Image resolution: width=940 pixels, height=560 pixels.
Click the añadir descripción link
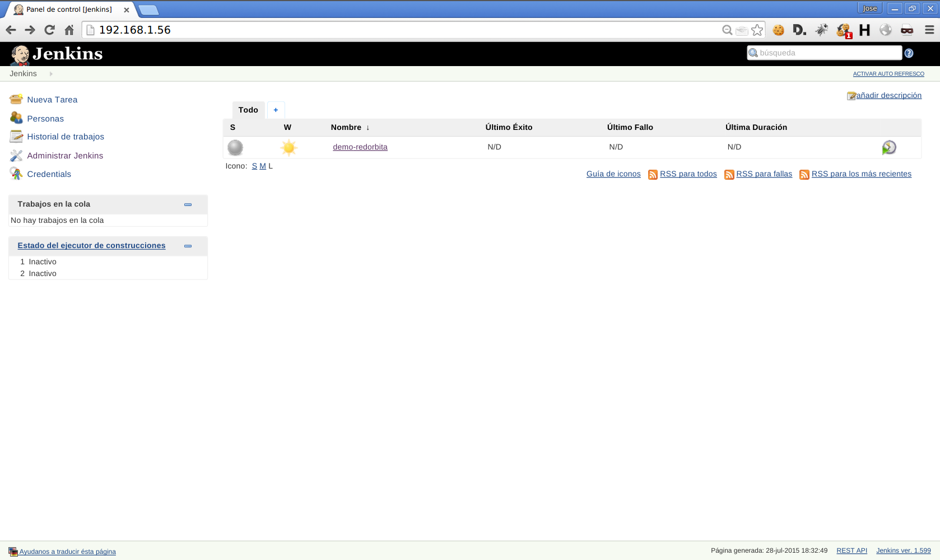888,96
